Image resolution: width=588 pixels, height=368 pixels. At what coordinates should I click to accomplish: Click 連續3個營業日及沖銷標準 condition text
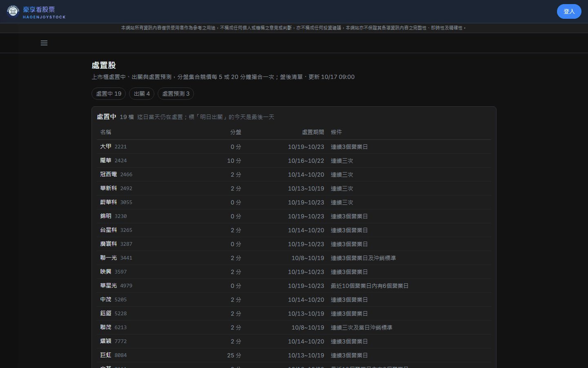(x=363, y=258)
